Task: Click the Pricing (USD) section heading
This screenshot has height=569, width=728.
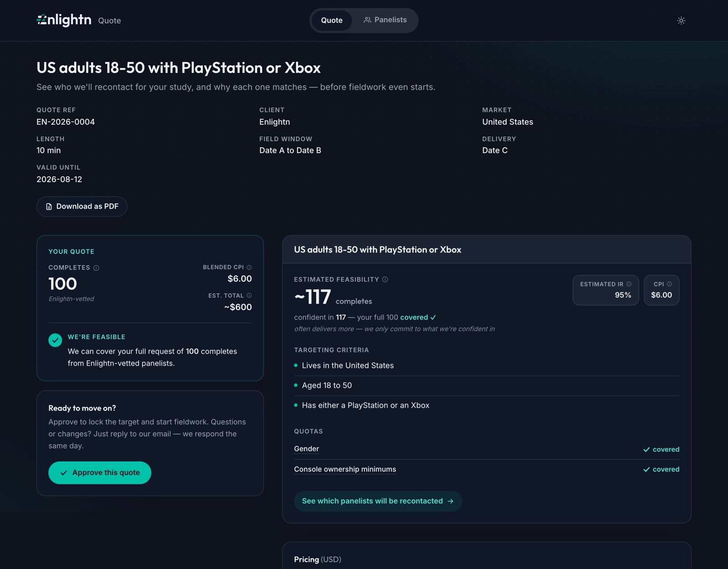Action: [318, 559]
